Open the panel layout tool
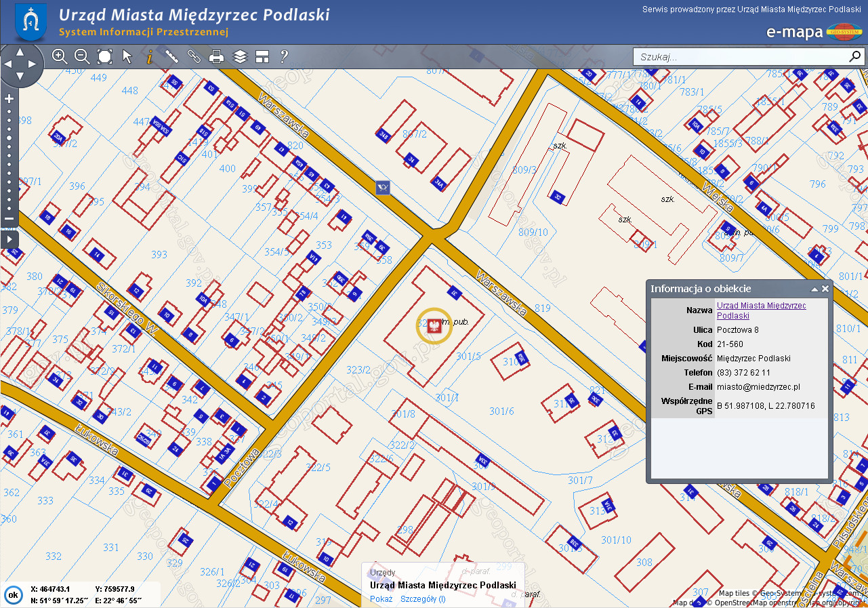 (262, 56)
